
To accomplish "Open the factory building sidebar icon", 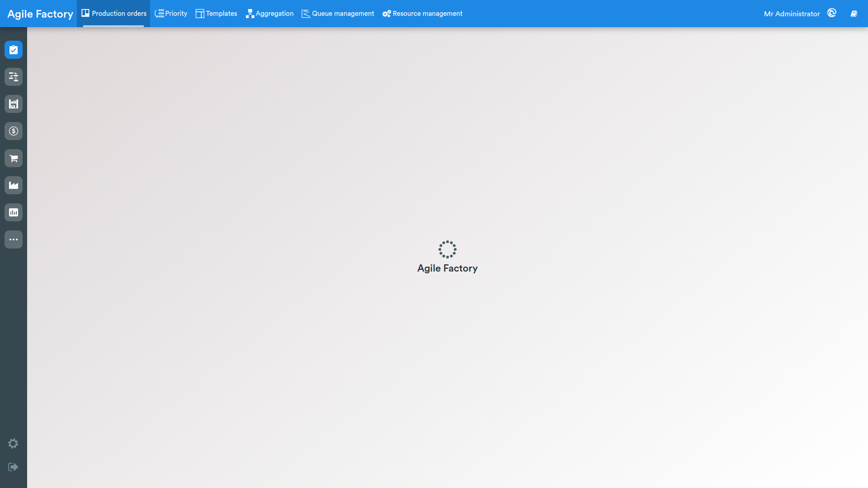I will (x=14, y=104).
